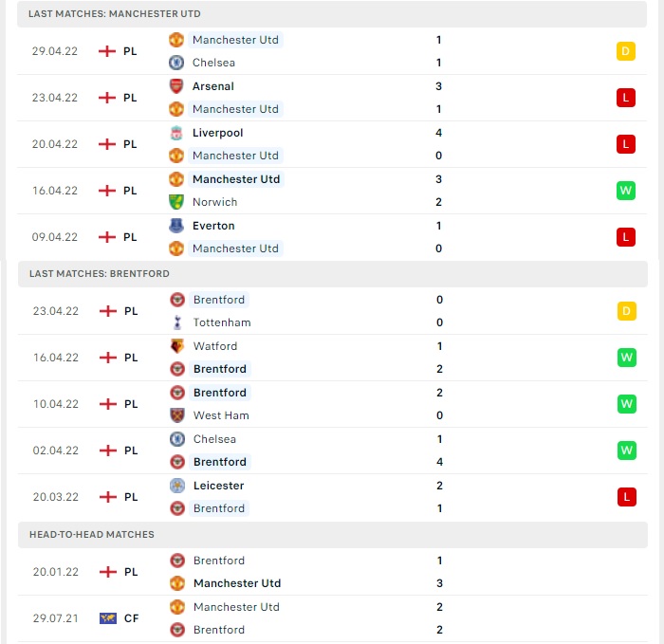Image resolution: width=664 pixels, height=644 pixels.
Task: Open the Last Matches: Manchester Utd section header
Action: point(332,14)
